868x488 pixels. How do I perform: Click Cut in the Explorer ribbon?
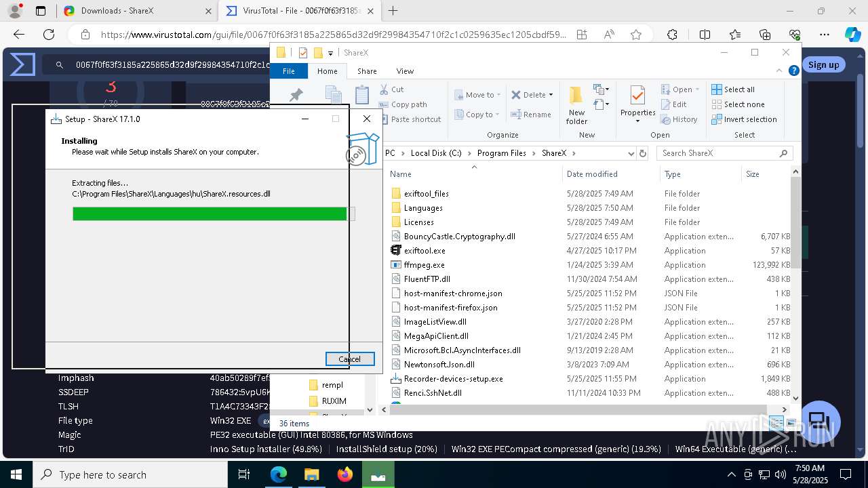392,89
